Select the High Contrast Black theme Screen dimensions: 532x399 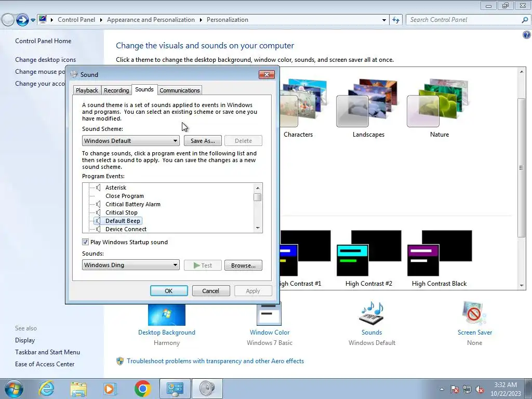click(440, 259)
